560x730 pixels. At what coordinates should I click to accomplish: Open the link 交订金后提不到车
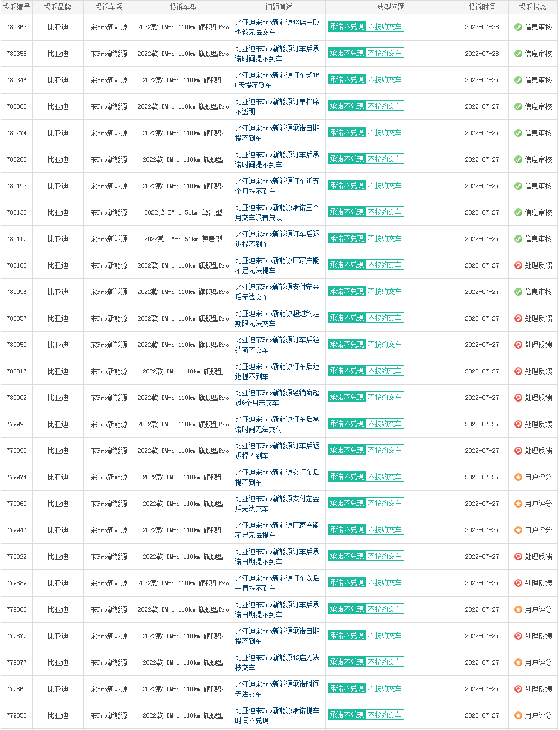point(277,477)
